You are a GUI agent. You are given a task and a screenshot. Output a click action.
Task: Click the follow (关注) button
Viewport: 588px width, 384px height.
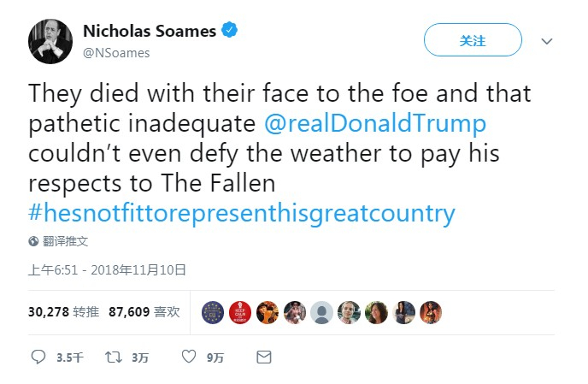click(x=473, y=40)
